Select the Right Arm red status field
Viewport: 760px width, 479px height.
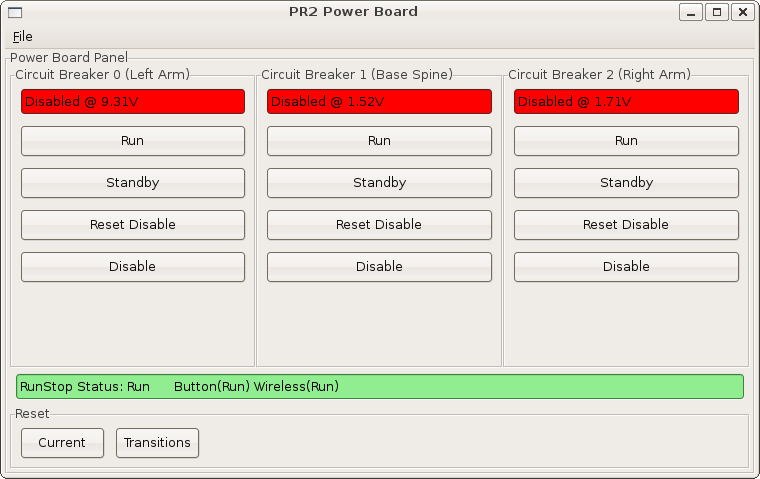[x=626, y=102]
